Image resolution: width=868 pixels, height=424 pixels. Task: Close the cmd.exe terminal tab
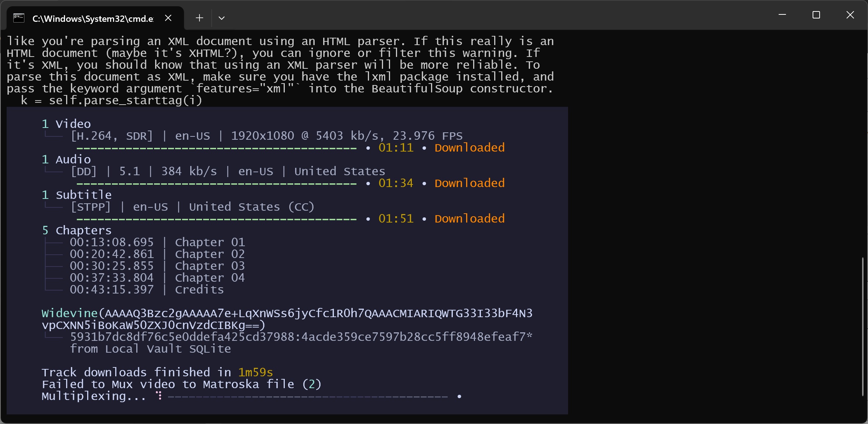pyautogui.click(x=168, y=18)
